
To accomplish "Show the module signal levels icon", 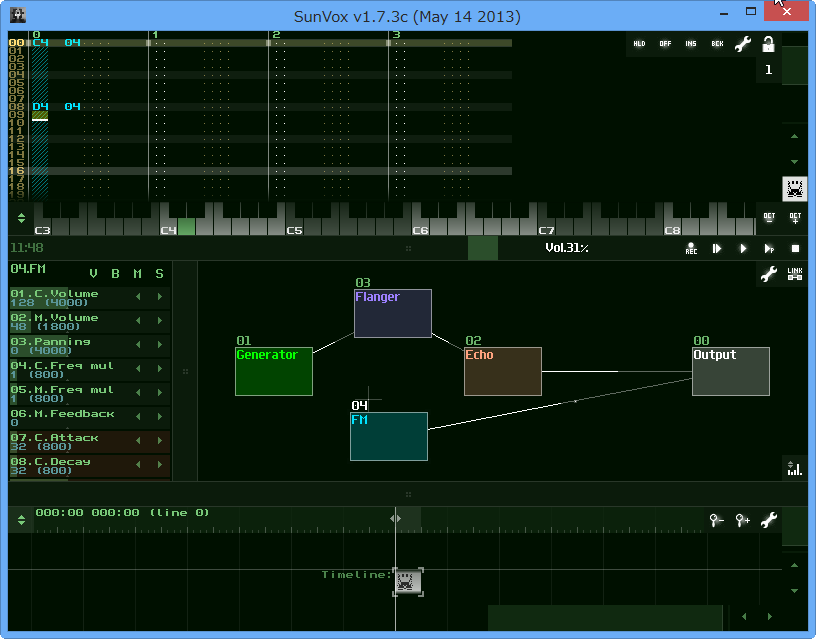I will [x=794, y=468].
